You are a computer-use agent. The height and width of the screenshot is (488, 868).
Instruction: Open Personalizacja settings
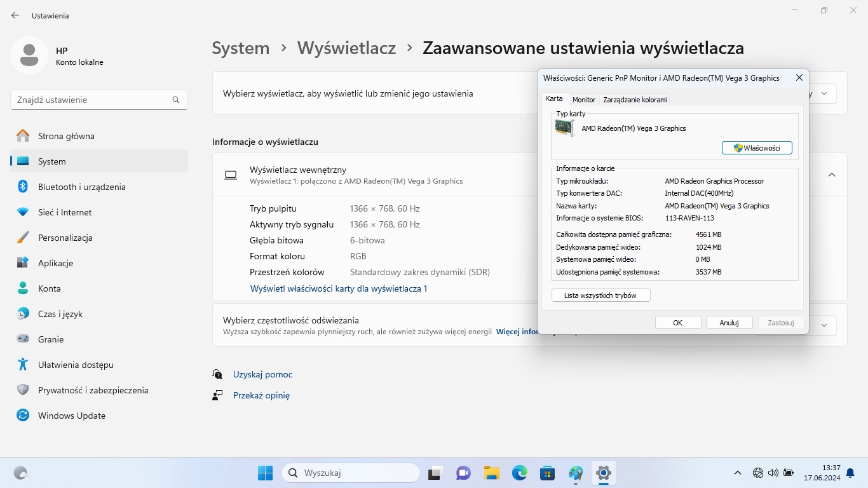pos(99,238)
